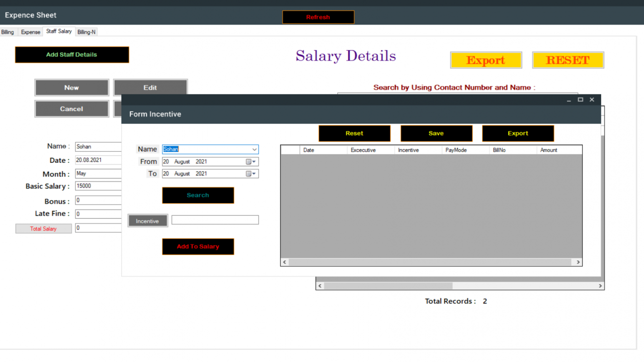Maximize the Form Incentive window
This screenshot has height=362, width=644.
pos(580,100)
